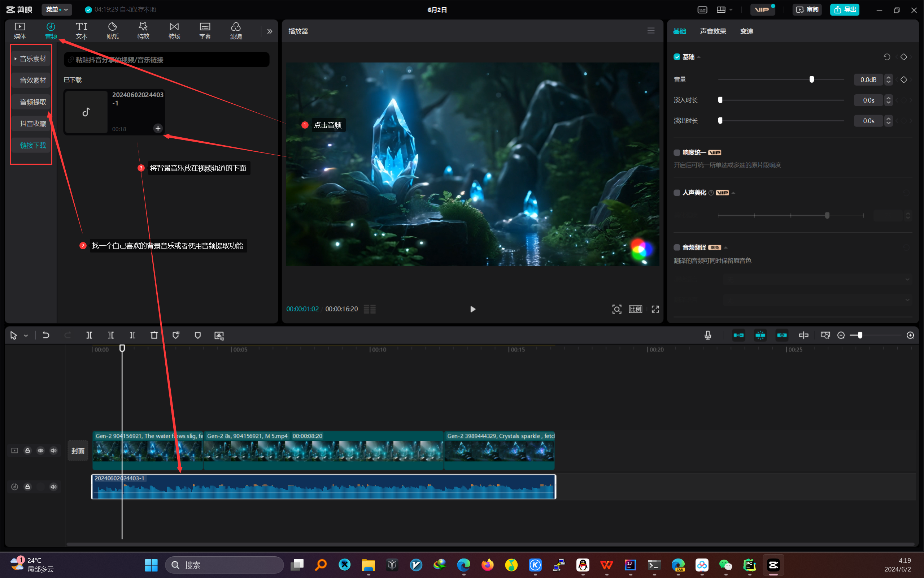Zoom in timeline with plus icon
Screen dimensions: 924x578
[x=910, y=335]
